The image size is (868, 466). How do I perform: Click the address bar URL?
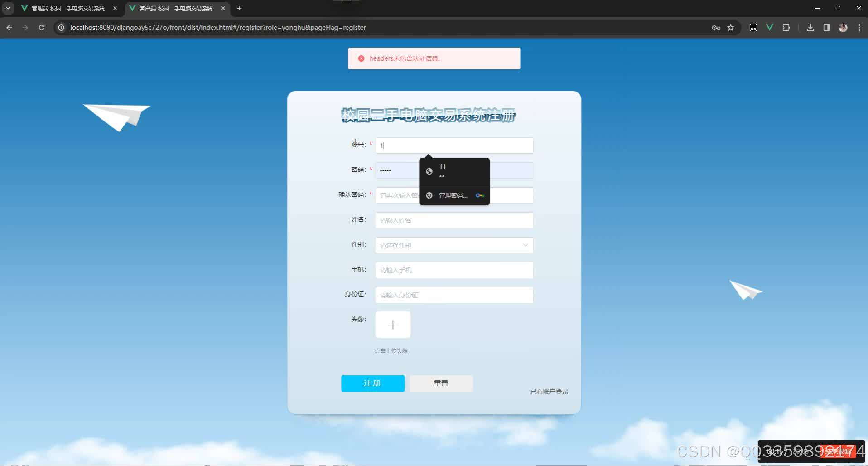[x=218, y=28]
